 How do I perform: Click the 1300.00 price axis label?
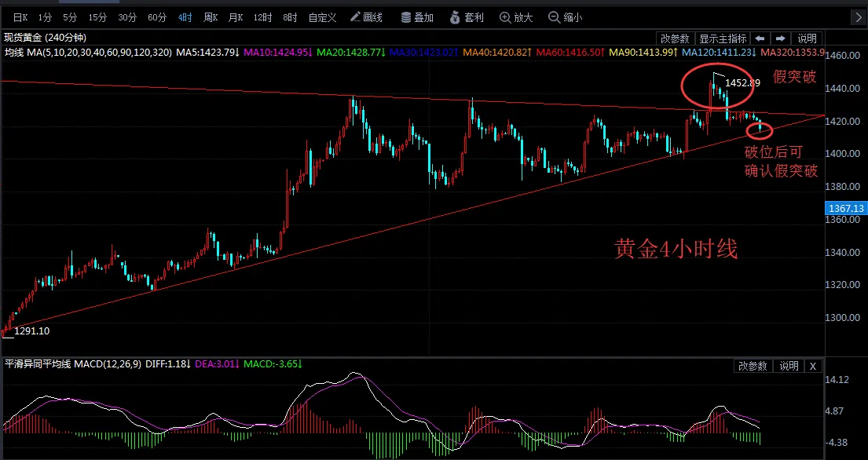844,318
